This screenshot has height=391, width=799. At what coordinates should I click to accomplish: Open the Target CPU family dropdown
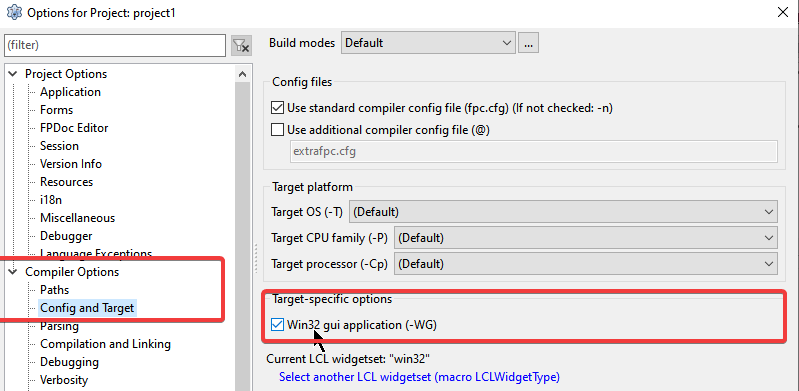pyautogui.click(x=586, y=238)
